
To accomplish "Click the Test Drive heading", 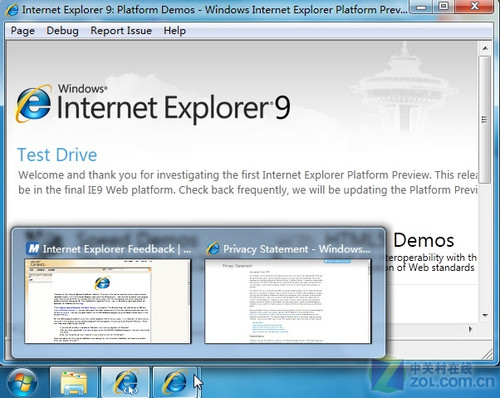I will pyautogui.click(x=57, y=155).
